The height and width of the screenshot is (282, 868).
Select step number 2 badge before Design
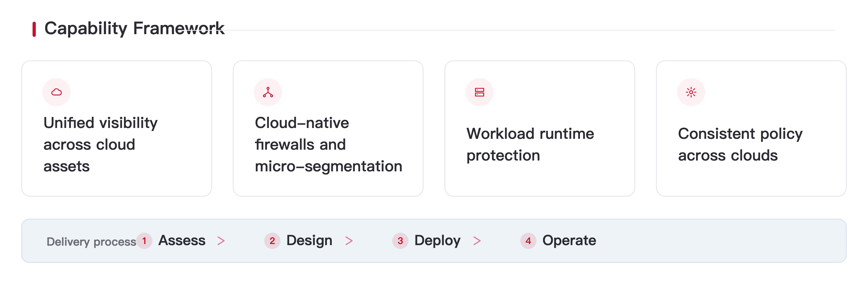[272, 241]
